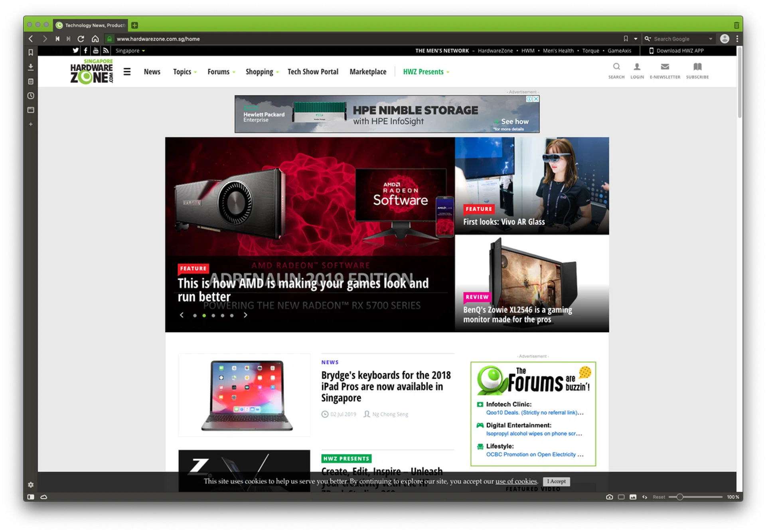This screenshot has width=766, height=532.
Task: Open the E-Newsletter envelope icon
Action: pyautogui.click(x=665, y=67)
